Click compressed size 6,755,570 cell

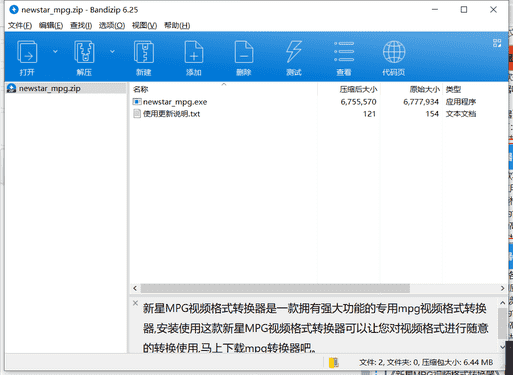coord(358,102)
